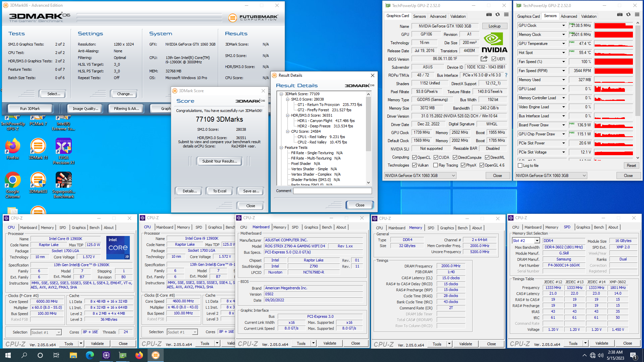Open GPU selector dropdown in Graphics Card window
This screenshot has width=644, height=362.
coord(420,176)
